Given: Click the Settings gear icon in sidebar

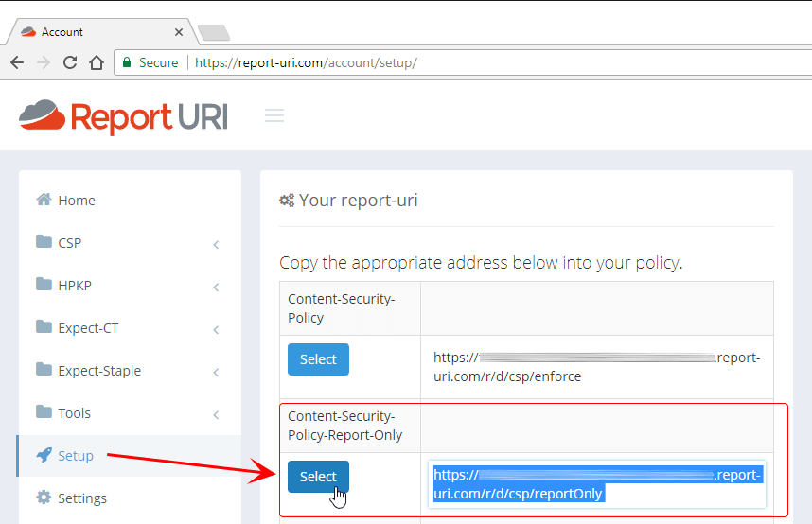Looking at the screenshot, I should click(x=44, y=498).
